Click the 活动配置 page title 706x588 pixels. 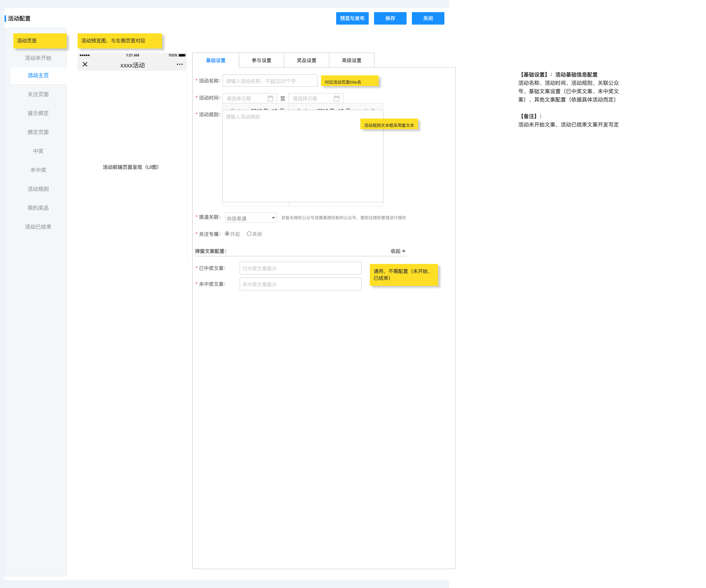click(19, 18)
